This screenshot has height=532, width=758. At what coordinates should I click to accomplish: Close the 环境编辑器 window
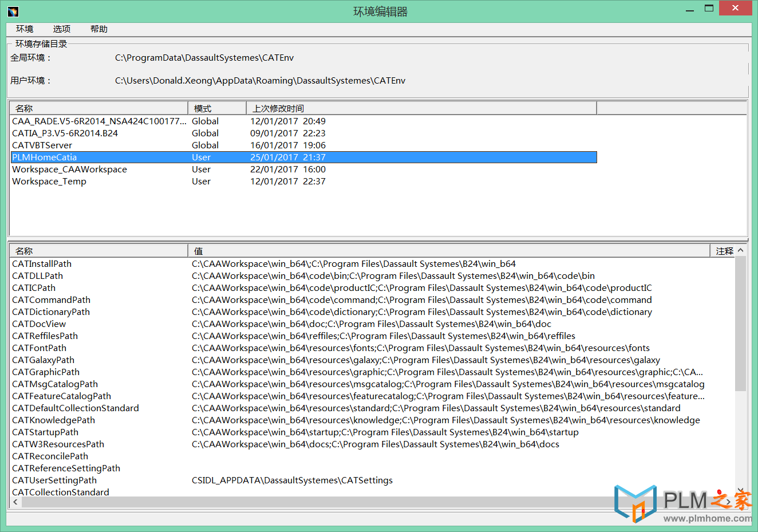tap(737, 9)
